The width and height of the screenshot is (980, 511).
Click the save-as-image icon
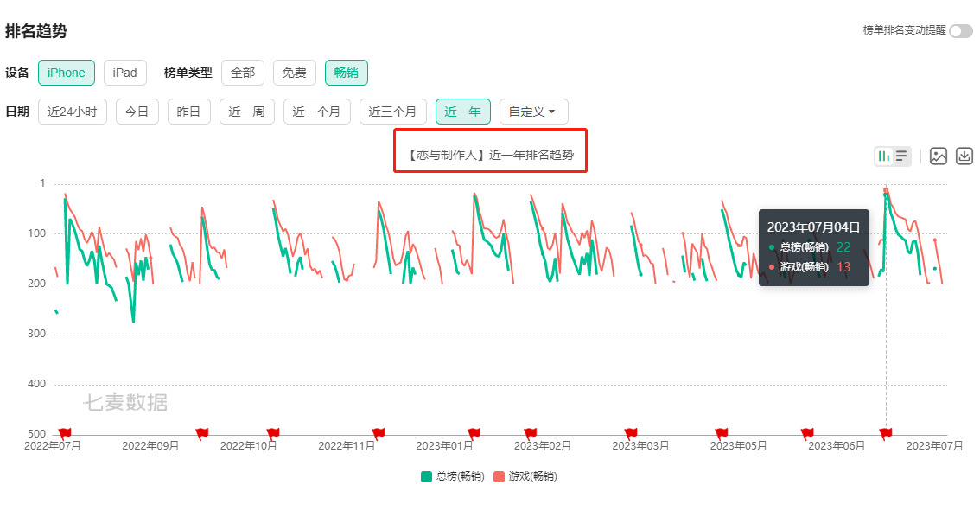click(939, 156)
